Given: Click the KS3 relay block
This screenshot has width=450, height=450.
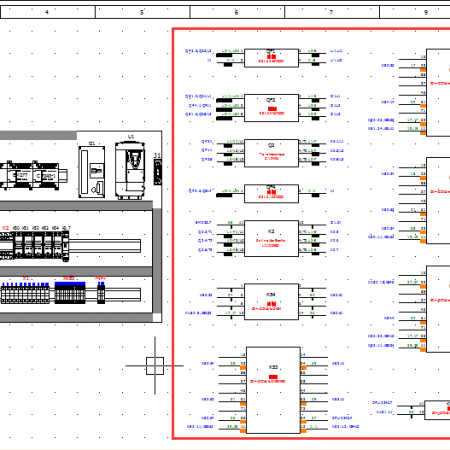Looking at the screenshot, I should (273, 390).
